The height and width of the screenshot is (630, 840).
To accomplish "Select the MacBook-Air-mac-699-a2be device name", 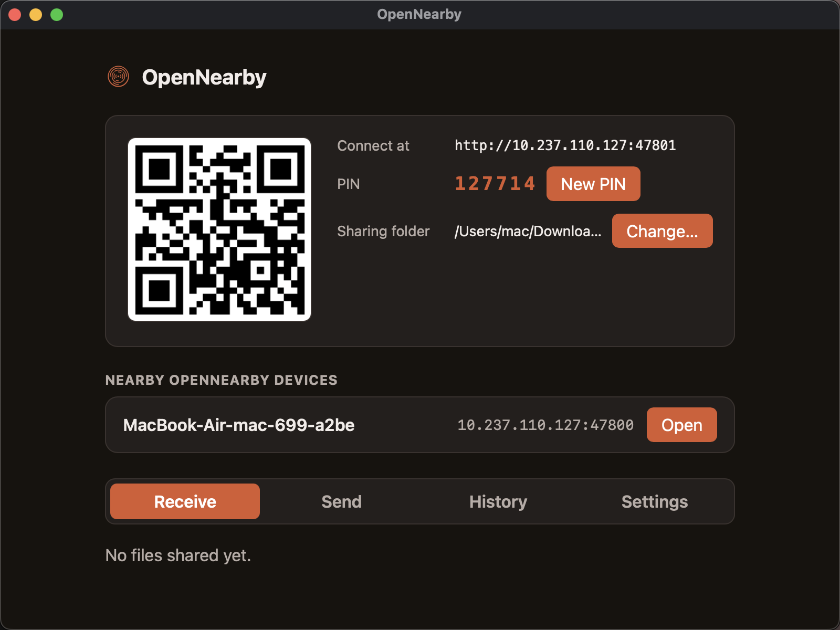I will pos(239,425).
